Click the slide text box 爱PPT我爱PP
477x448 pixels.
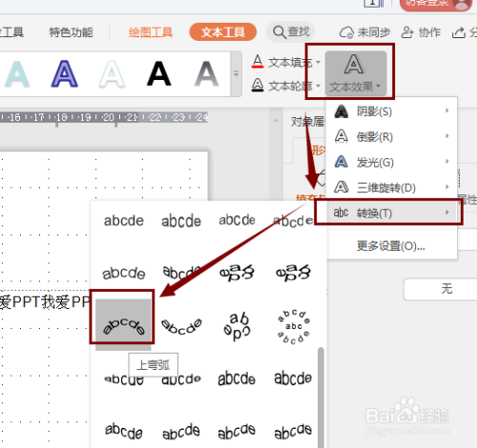tap(45, 302)
